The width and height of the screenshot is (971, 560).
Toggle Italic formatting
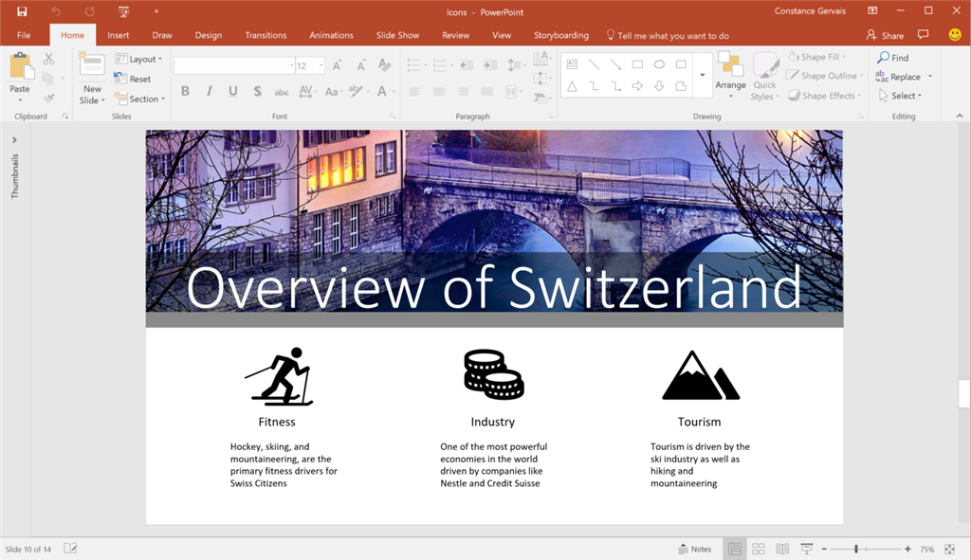click(x=209, y=92)
